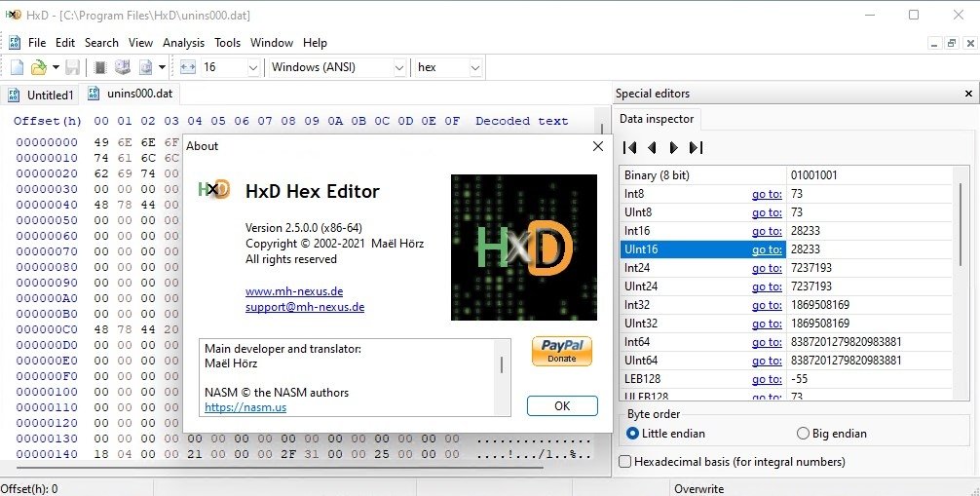Click the bytes-per-row width arrows icon
Viewport: 980px width, 496px height.
point(188,67)
